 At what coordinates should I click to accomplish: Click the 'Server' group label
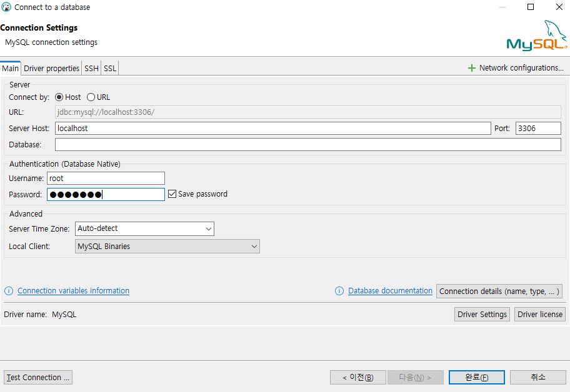pyautogui.click(x=19, y=84)
